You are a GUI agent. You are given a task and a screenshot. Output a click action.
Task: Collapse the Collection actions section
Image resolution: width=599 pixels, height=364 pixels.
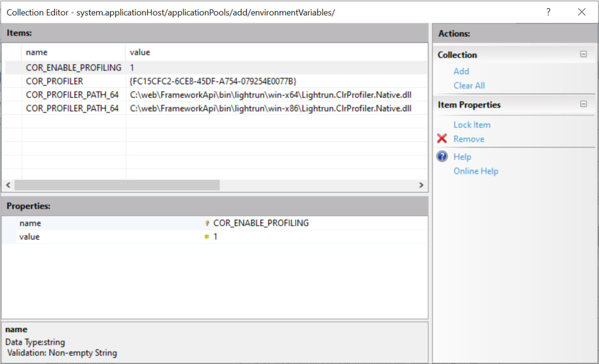pos(583,54)
